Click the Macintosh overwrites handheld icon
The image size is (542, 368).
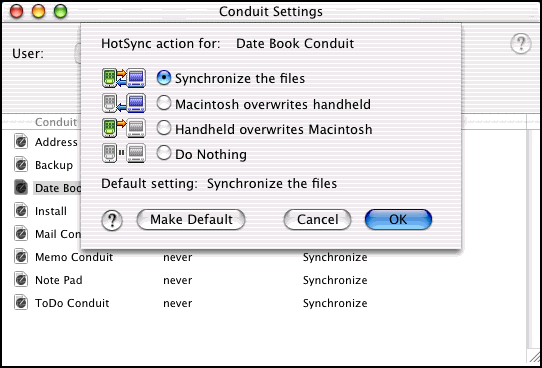[x=124, y=103]
